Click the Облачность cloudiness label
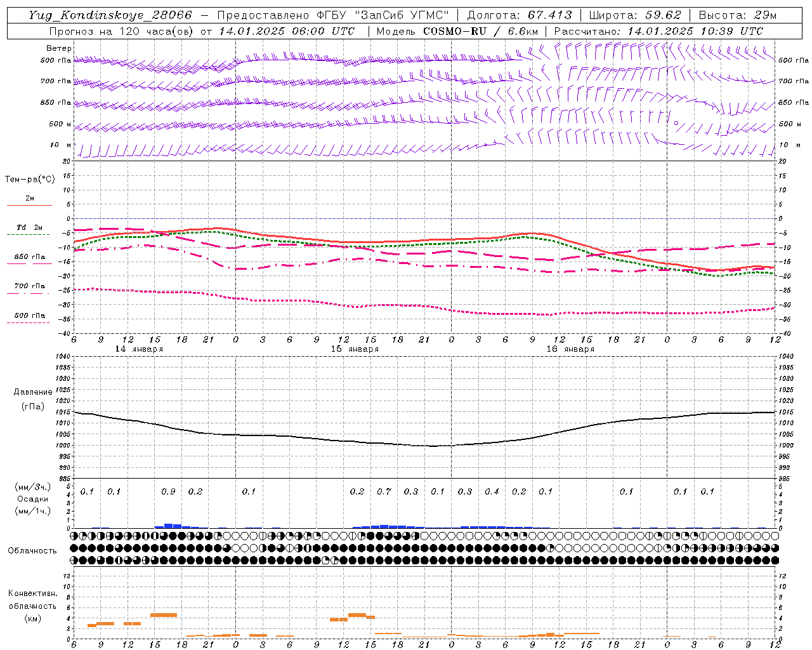Image resolution: width=812 pixels, height=650 pixels. (32, 551)
